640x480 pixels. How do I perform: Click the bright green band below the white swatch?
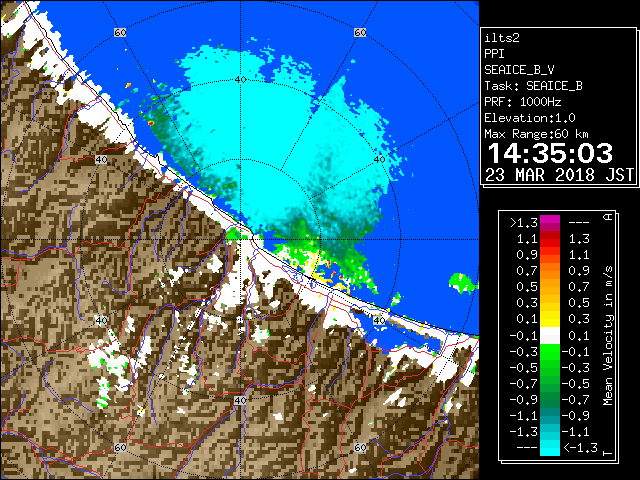pos(550,352)
